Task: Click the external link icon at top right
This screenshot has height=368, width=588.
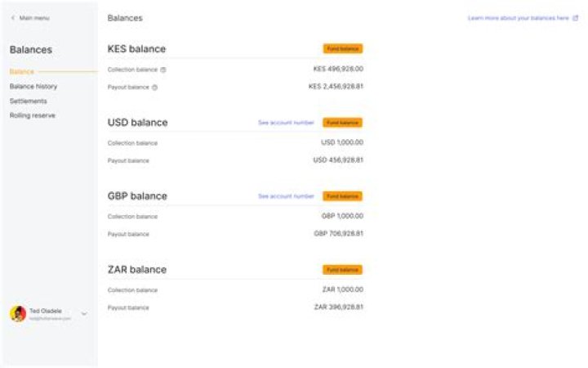Action: [x=575, y=17]
